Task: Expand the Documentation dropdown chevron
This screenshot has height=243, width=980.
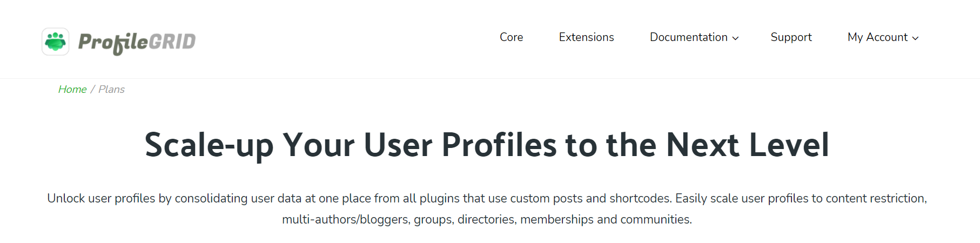Action: [x=735, y=38]
